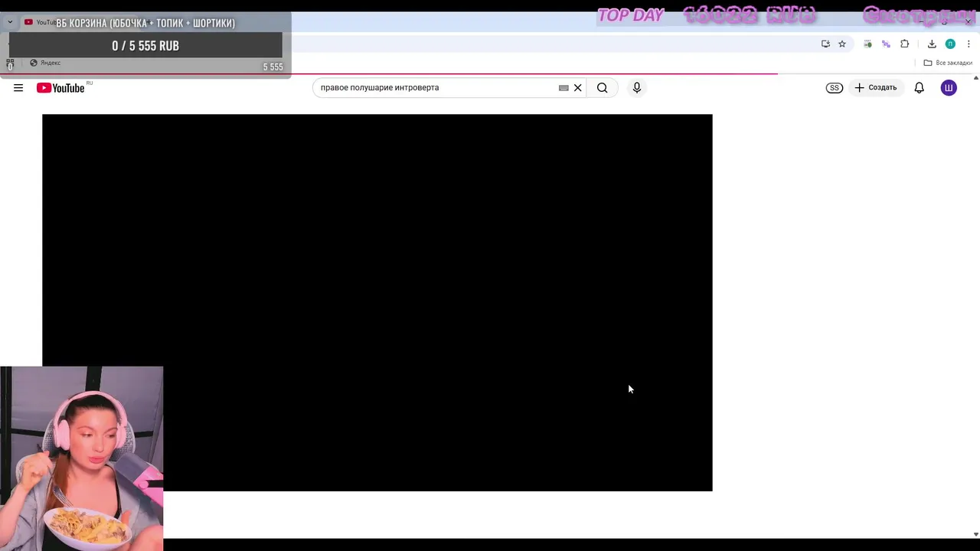Click the page scrollbar down arrow
Viewport: 980px width, 551px height.
pyautogui.click(x=975, y=534)
